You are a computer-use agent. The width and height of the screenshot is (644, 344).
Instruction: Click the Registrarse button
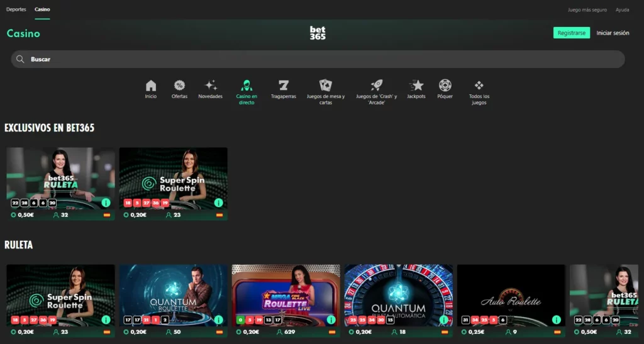click(571, 33)
